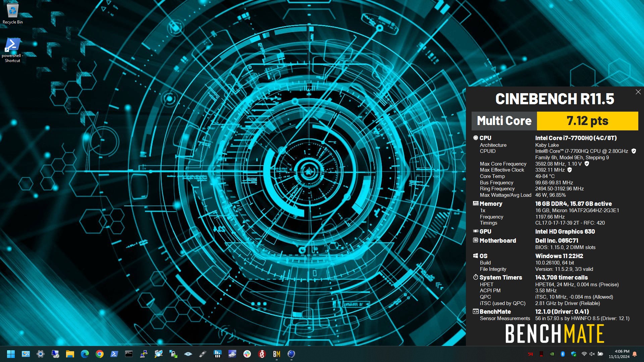Click 143,708 timer calls value
Screen dimensions: 644x362
pos(561,277)
